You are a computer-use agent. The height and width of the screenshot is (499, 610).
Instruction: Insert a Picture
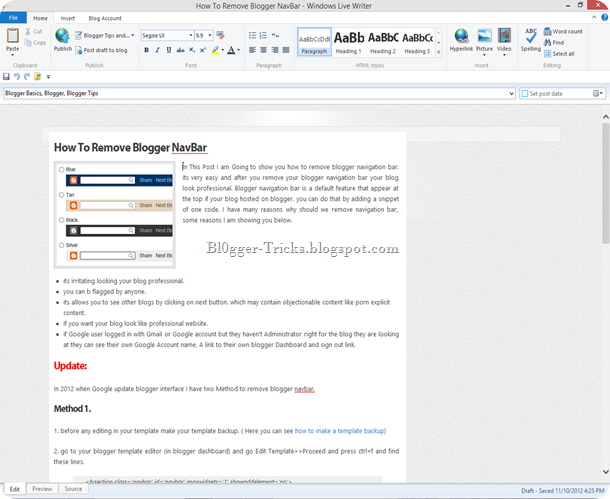(x=484, y=40)
